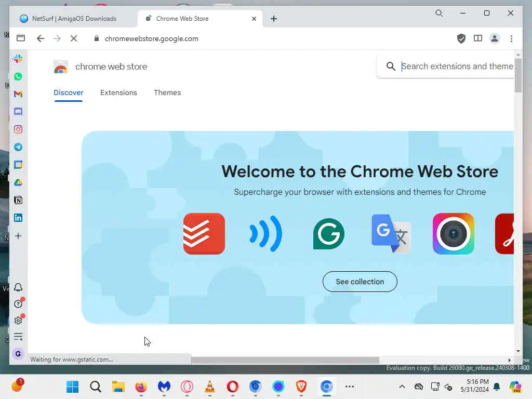The image size is (532, 399).
Task: Open Slack in the sidebar
Action: (18, 59)
